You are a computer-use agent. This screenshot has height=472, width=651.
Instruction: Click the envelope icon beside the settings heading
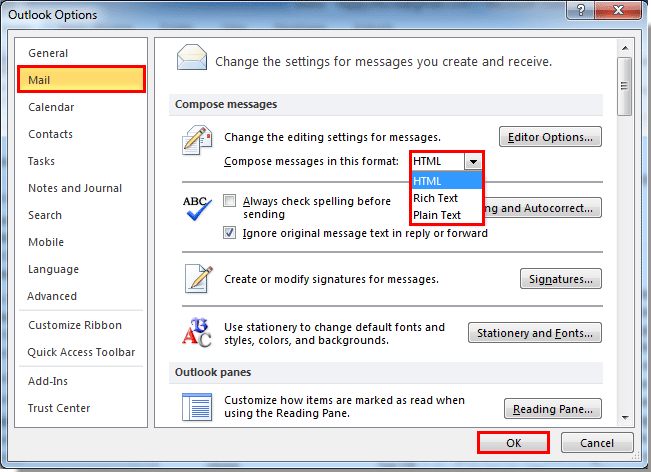191,57
